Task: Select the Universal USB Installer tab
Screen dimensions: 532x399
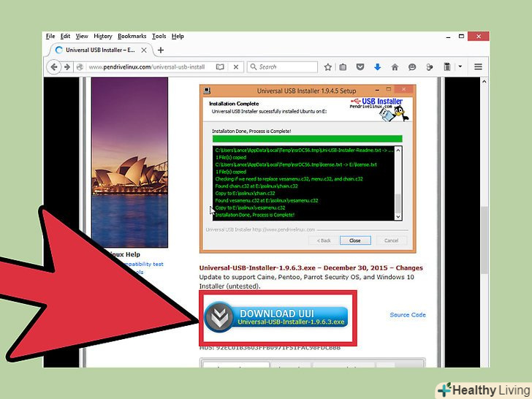Action: (100, 50)
